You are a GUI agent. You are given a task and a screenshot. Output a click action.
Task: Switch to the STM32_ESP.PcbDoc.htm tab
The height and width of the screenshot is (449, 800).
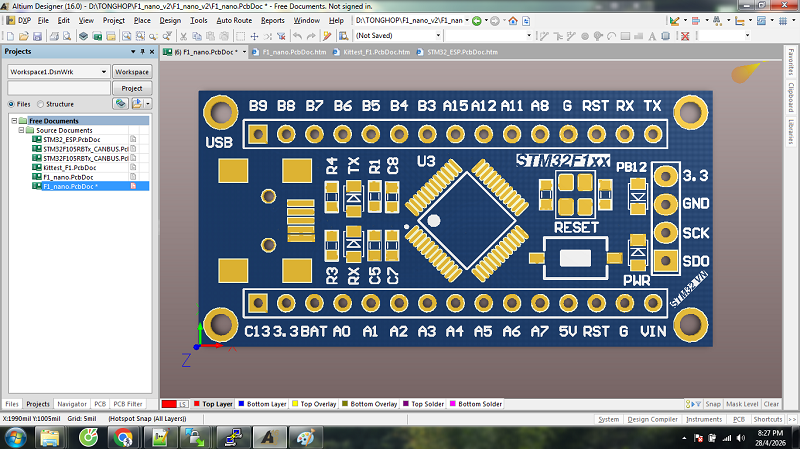click(x=457, y=52)
